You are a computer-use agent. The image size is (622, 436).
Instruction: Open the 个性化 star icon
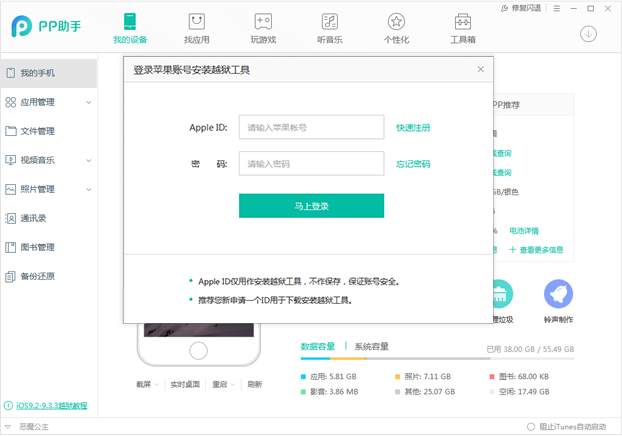pos(396,21)
